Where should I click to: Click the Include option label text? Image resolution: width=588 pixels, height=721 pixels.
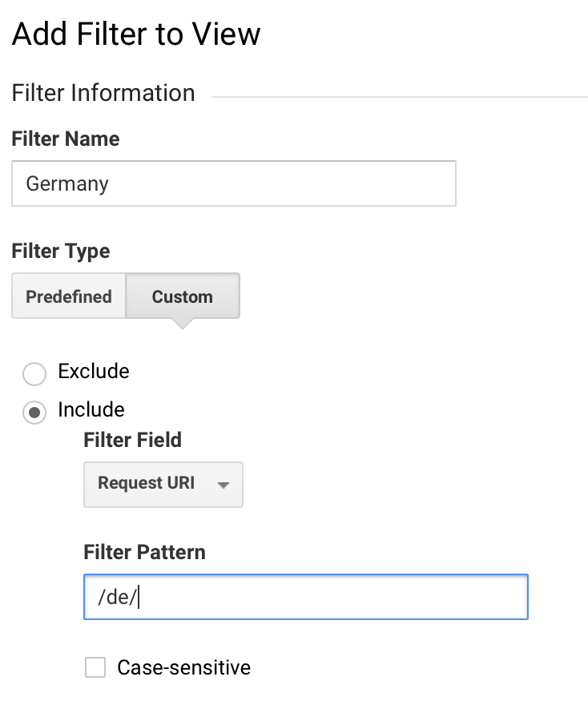click(91, 409)
